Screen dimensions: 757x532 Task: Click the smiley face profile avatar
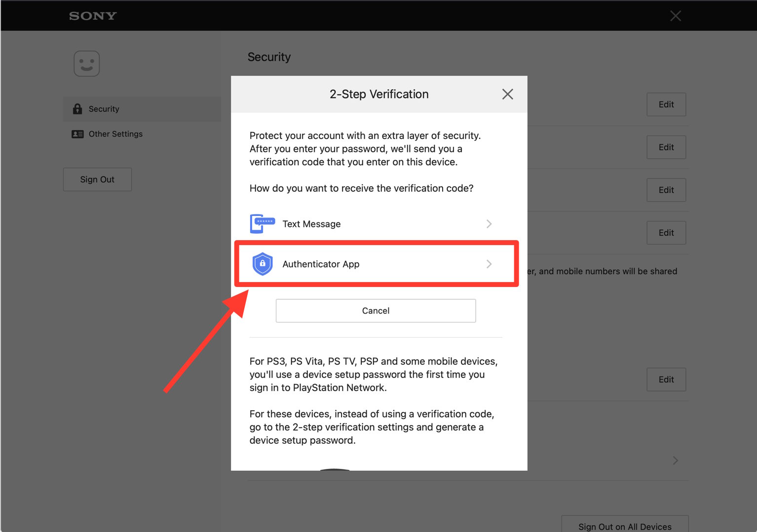pos(87,64)
